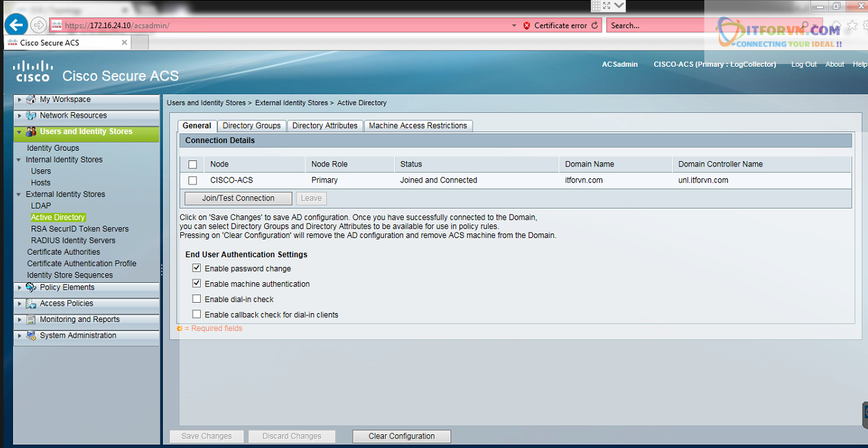
Task: Click the Log Out link
Action: [803, 64]
